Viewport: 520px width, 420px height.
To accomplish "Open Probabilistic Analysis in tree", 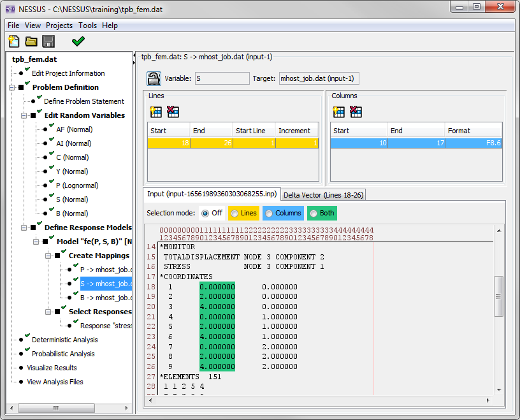I will 63,354.
